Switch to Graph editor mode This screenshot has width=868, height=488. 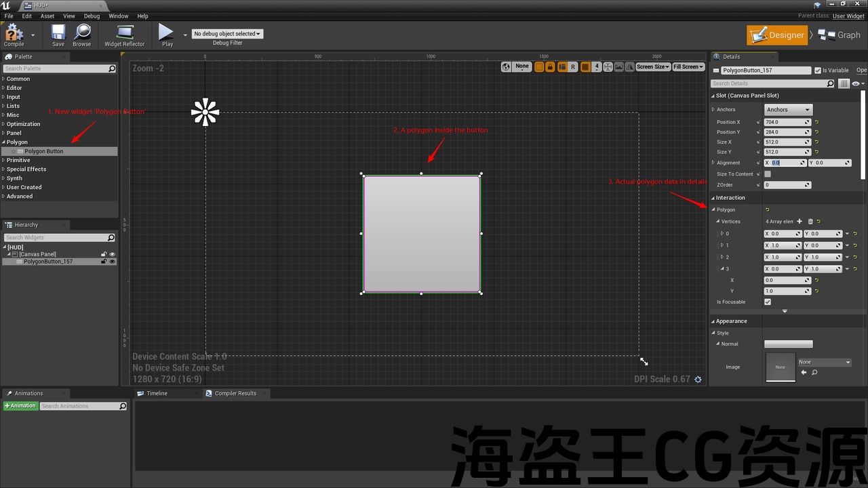click(840, 35)
